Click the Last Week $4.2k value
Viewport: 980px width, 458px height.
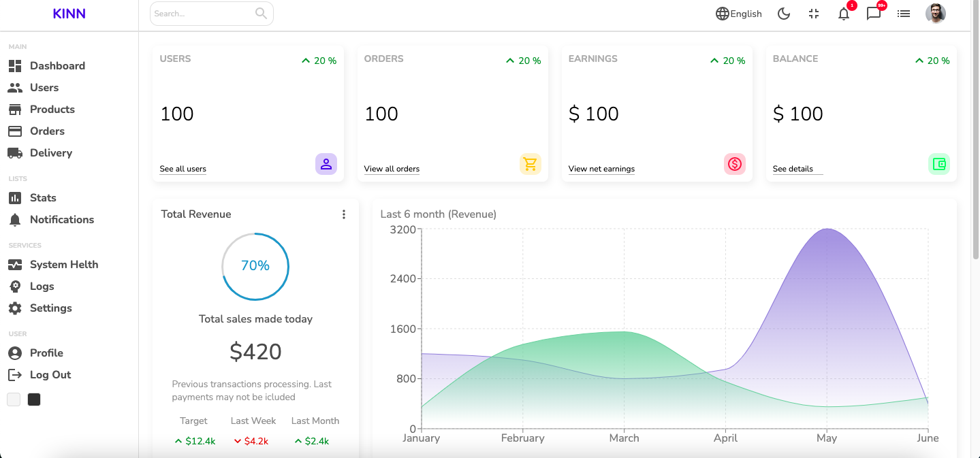click(x=251, y=441)
